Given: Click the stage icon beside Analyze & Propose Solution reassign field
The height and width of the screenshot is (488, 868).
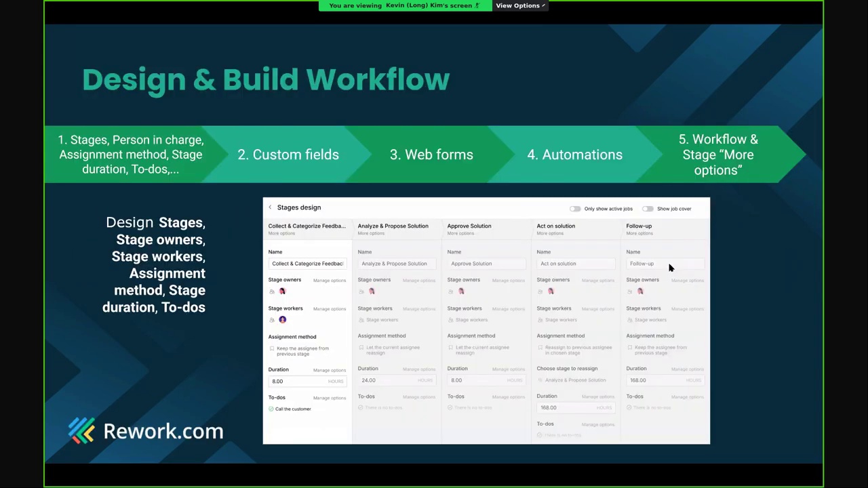Looking at the screenshot, I should (540, 380).
